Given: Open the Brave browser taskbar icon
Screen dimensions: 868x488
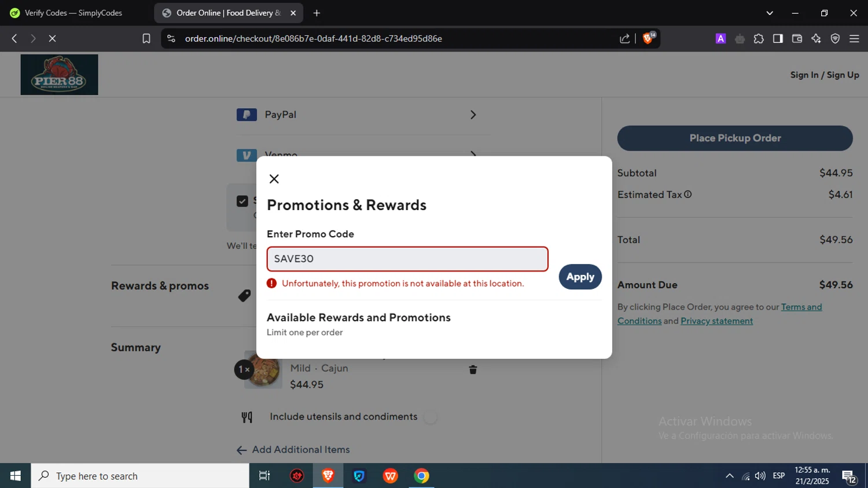Looking at the screenshot, I should tap(328, 476).
